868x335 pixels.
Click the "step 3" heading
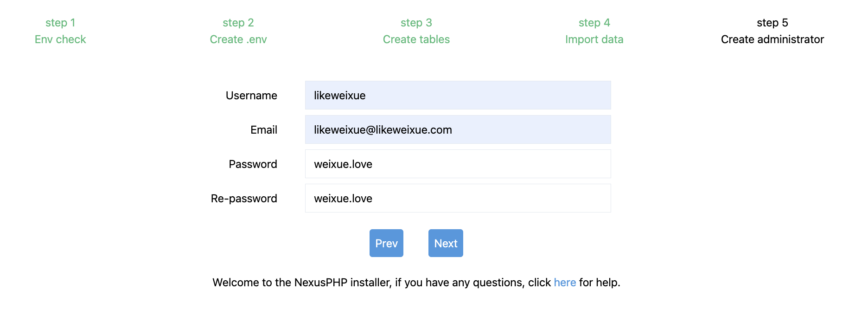[416, 23]
